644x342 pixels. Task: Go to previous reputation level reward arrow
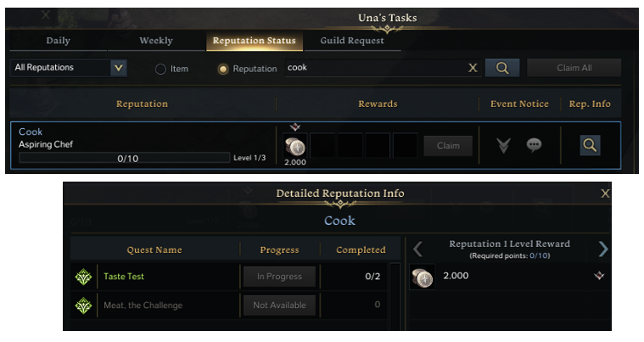coord(417,249)
